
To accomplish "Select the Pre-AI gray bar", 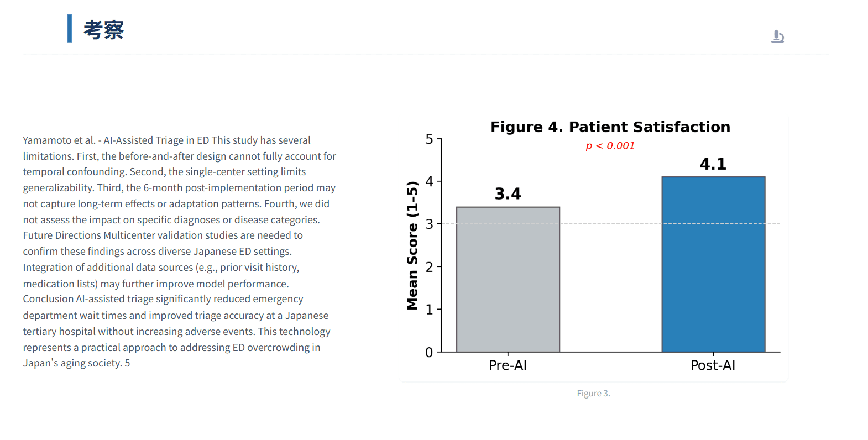I will (x=508, y=279).
